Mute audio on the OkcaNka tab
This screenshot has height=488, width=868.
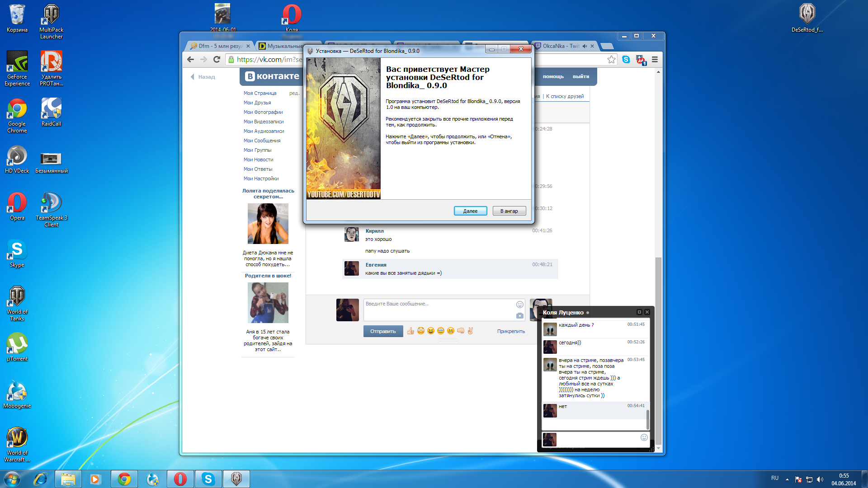[x=585, y=46]
